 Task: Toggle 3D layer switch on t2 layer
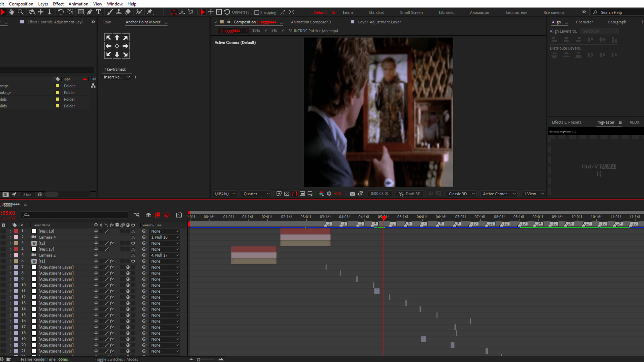[x=133, y=243]
